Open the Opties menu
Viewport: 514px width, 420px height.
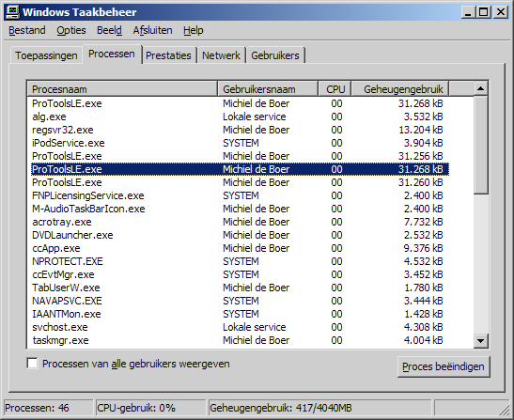pyautogui.click(x=71, y=30)
